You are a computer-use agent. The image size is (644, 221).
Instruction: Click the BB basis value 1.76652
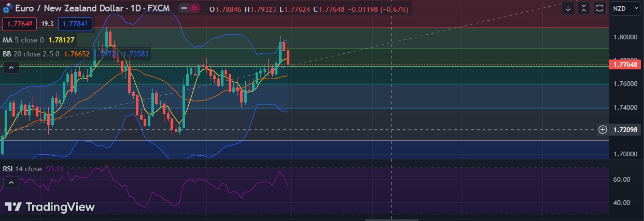pyautogui.click(x=76, y=53)
